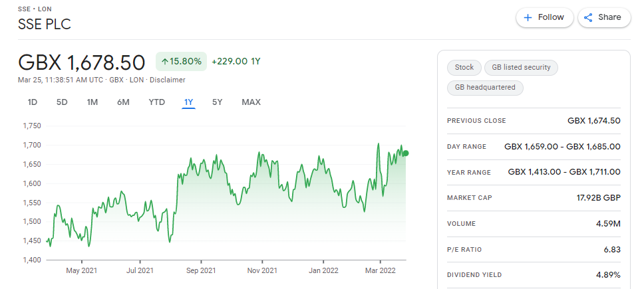Show the 5Y chart range
The width and height of the screenshot is (644, 289).
click(218, 102)
